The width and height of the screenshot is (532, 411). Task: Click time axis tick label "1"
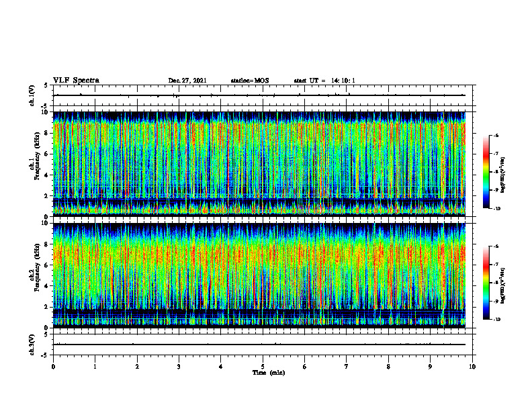click(95, 367)
